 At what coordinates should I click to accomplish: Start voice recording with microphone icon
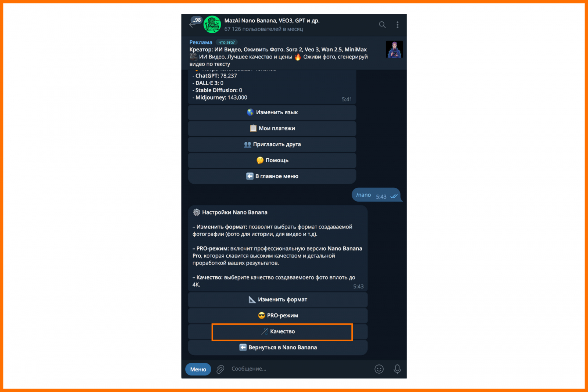[397, 369]
